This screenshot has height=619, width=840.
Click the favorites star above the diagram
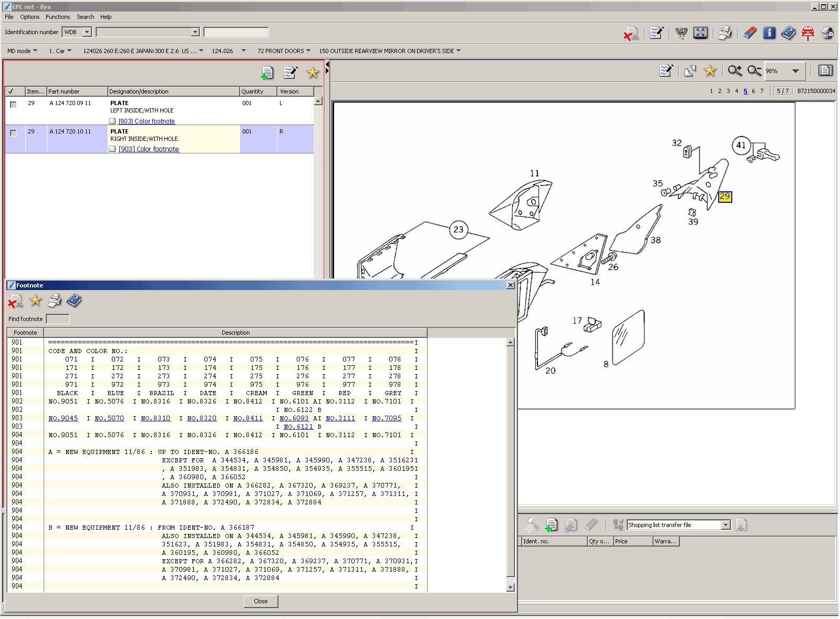point(710,70)
